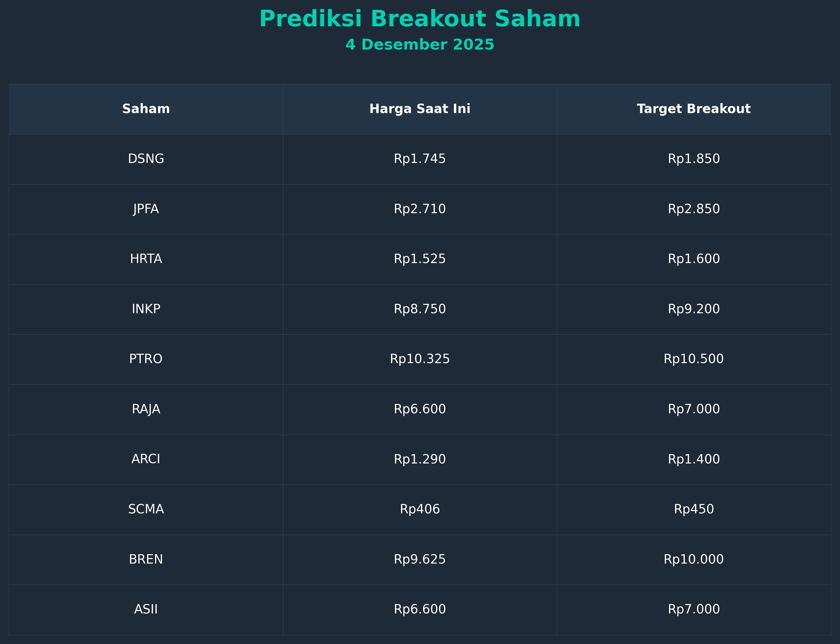Select the PTRO ticker cell
Image resolution: width=840 pixels, height=644 pixels.
[146, 359]
